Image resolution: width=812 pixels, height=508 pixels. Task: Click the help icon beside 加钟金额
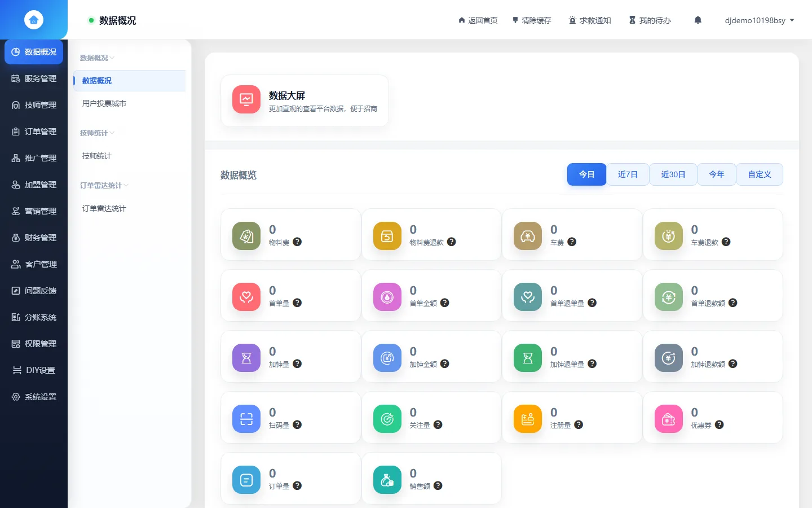click(x=444, y=364)
